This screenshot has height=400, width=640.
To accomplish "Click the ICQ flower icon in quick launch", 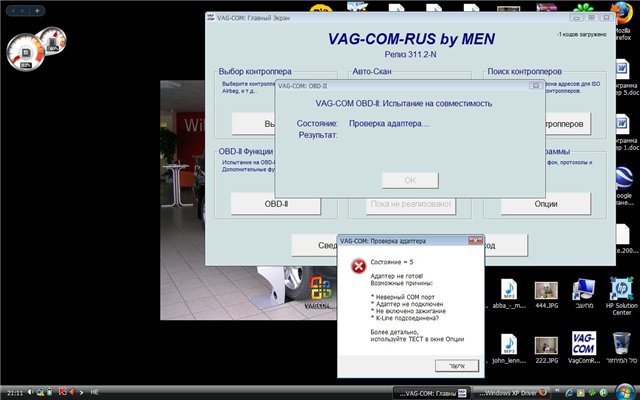I will click(592, 393).
